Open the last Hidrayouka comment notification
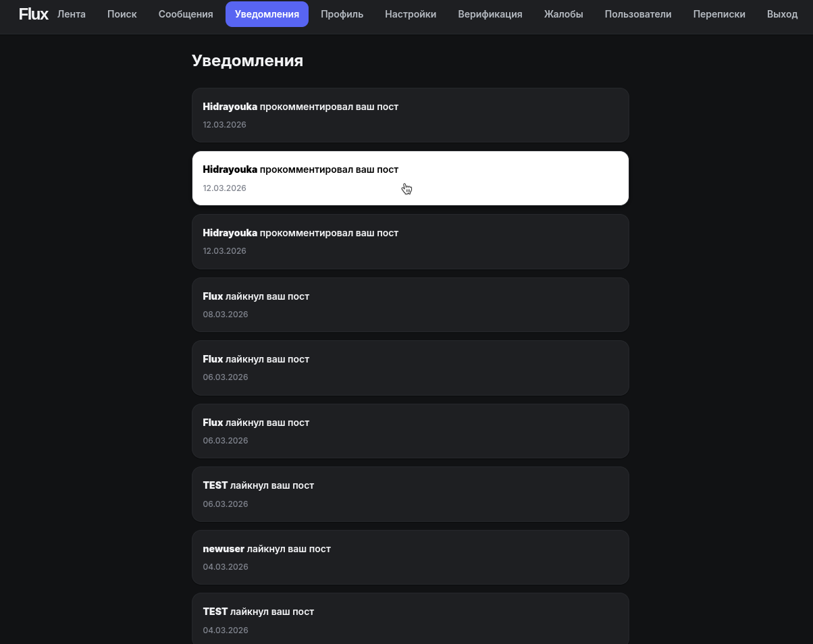The image size is (813, 644). pos(411,242)
